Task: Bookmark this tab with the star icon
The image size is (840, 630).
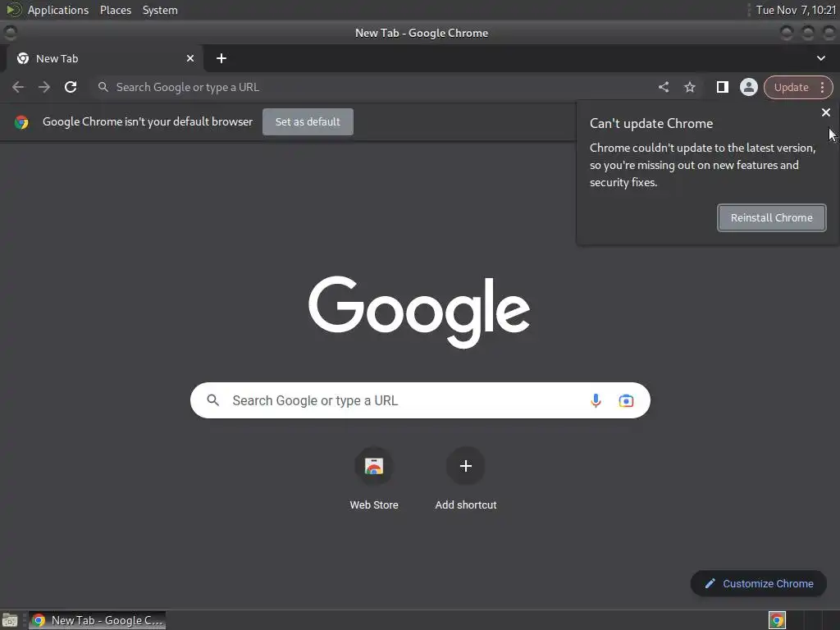Action: (689, 87)
